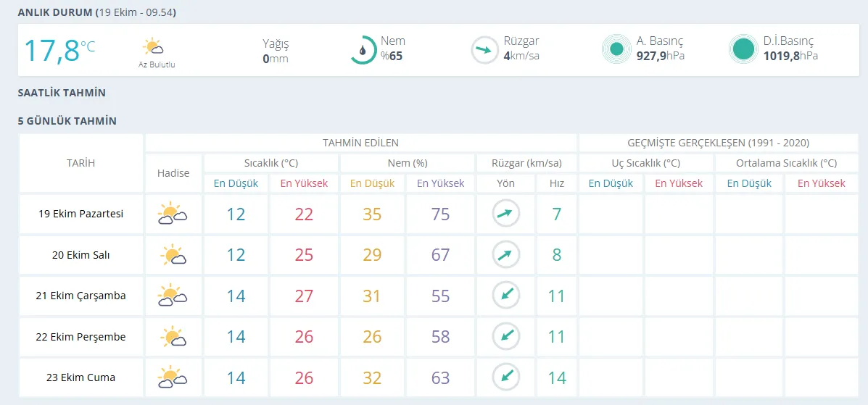
Task: Click the Hadise column header
Action: click(173, 173)
